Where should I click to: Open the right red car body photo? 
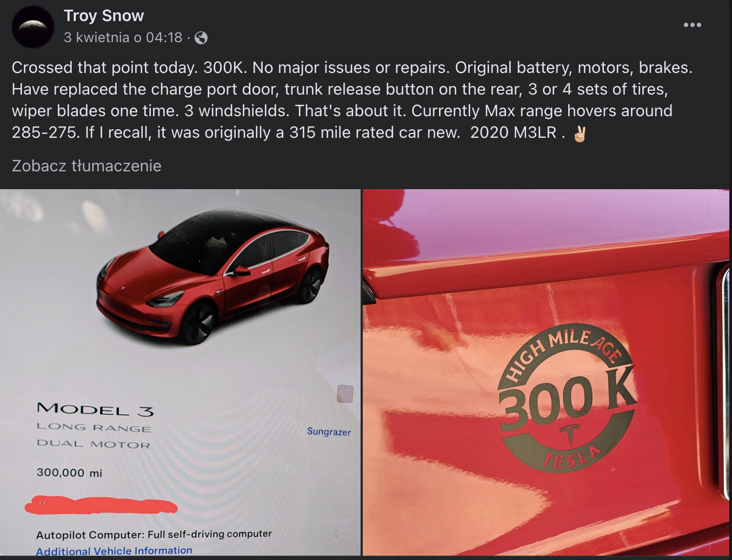tap(546, 372)
